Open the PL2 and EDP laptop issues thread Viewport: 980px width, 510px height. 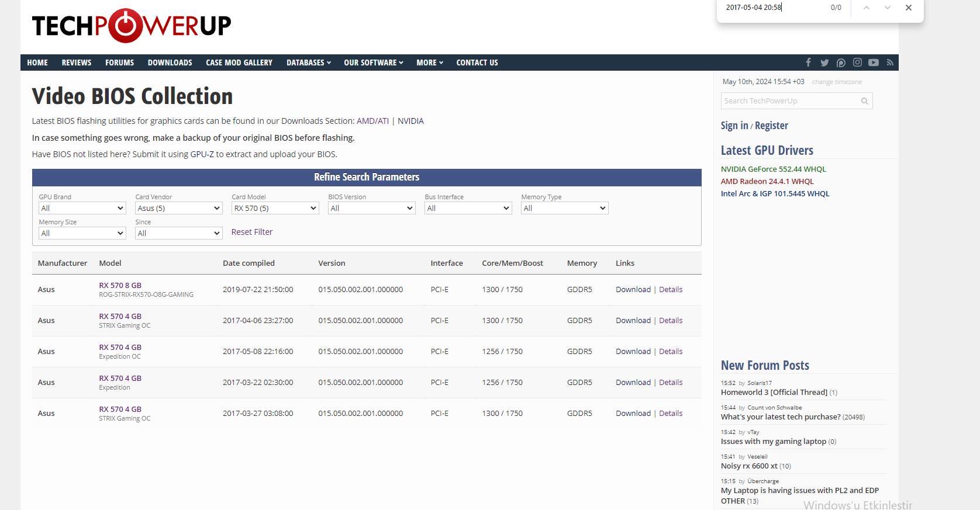coord(800,495)
